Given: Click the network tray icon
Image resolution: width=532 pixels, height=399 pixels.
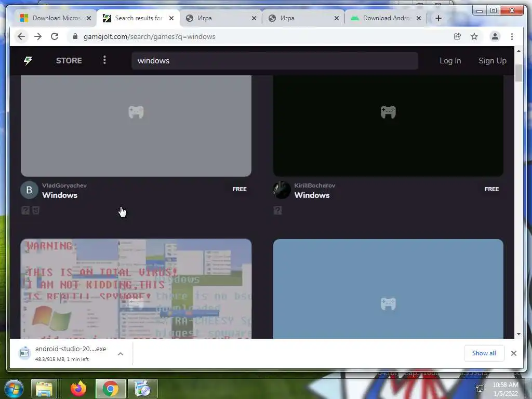Looking at the screenshot, I should [480, 389].
